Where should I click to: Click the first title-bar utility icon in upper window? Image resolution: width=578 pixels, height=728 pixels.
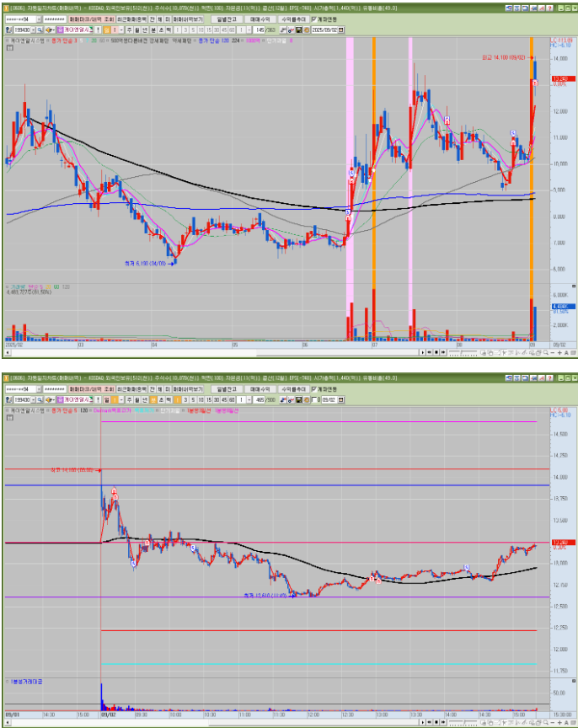(509, 8)
